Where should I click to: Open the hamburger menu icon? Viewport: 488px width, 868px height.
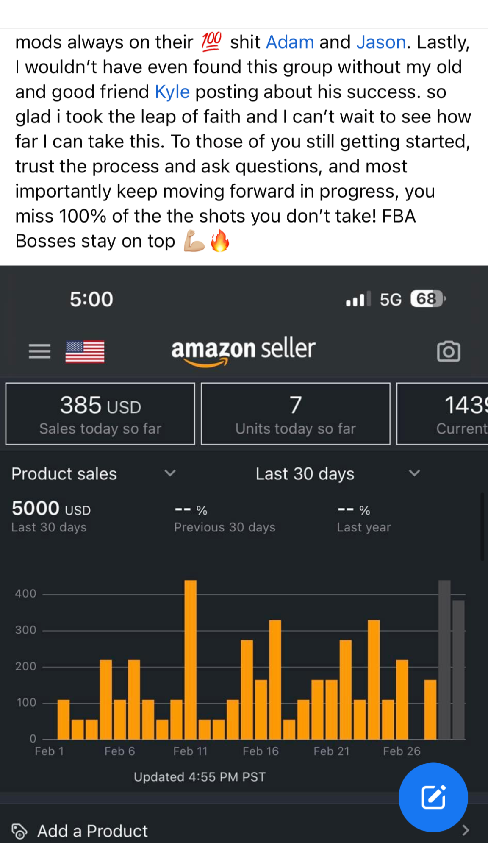click(39, 351)
